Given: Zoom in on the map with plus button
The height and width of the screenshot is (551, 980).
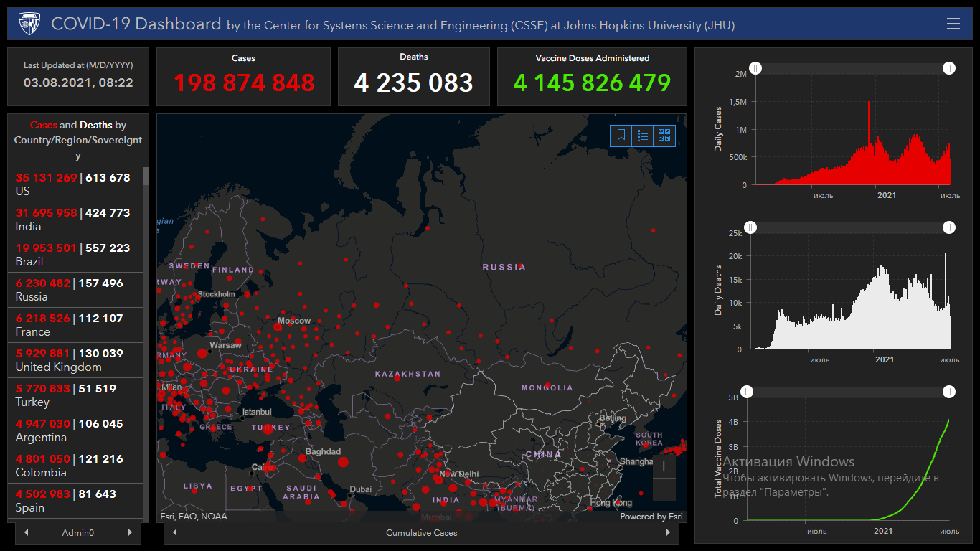Looking at the screenshot, I should 664,466.
